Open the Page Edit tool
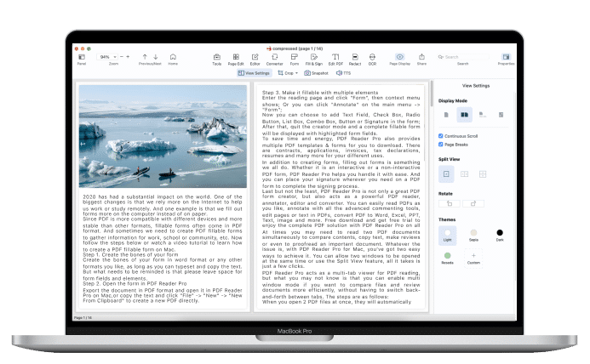The height and width of the screenshot is (364, 590). (x=234, y=58)
